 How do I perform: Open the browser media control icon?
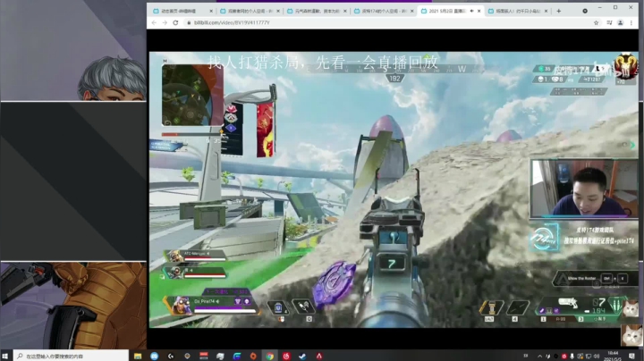coord(609,23)
